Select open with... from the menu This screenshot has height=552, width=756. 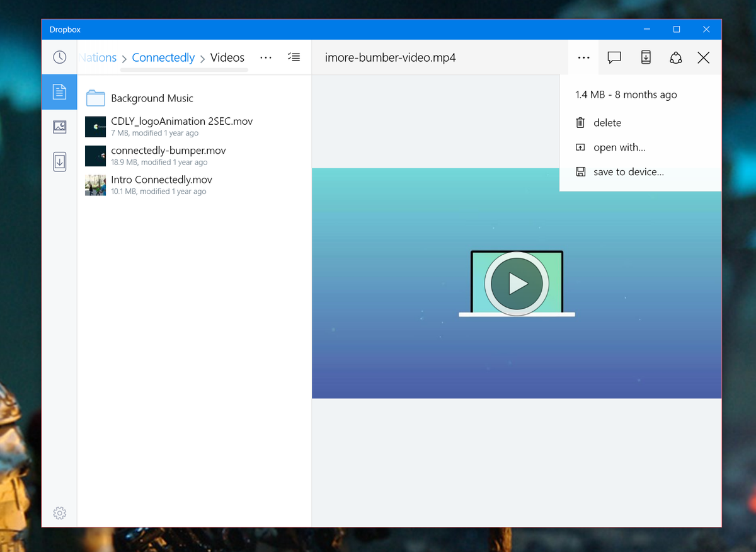pos(619,147)
